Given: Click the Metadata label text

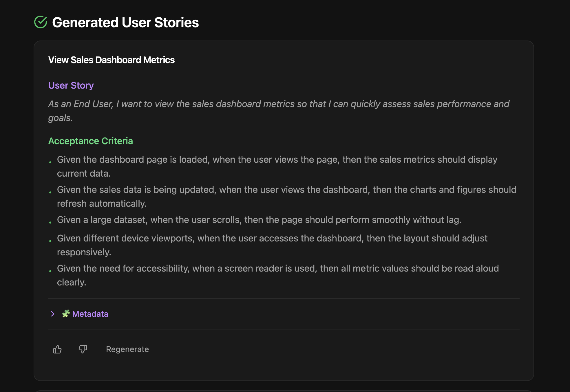Looking at the screenshot, I should pos(90,314).
